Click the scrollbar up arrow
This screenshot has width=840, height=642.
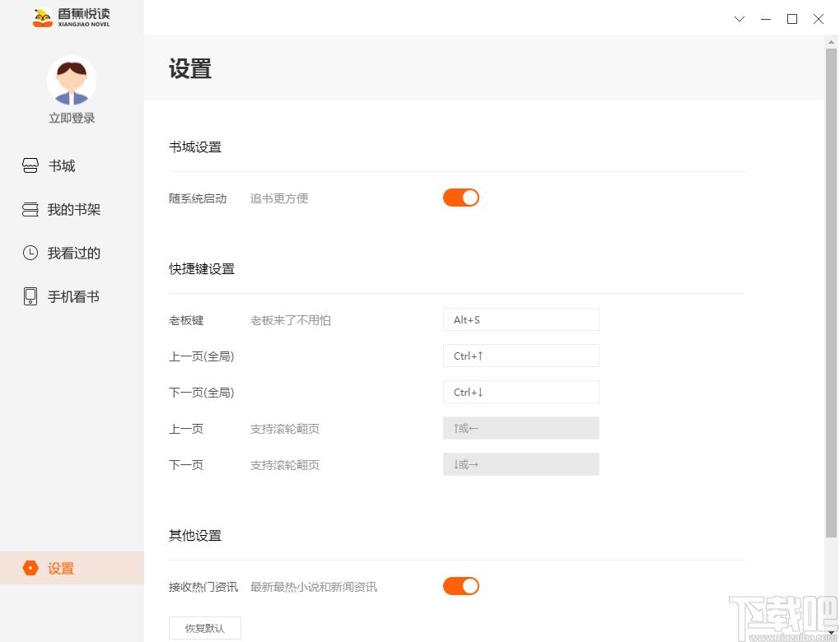[831, 42]
